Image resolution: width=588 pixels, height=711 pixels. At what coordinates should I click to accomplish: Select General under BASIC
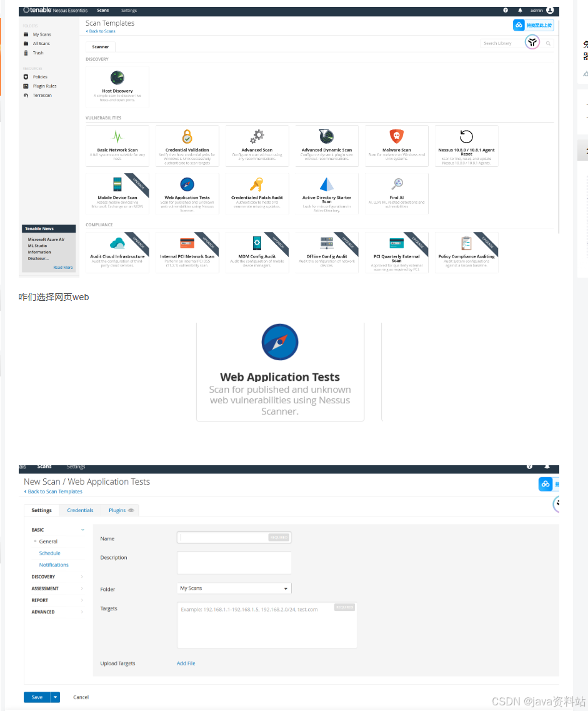click(48, 542)
